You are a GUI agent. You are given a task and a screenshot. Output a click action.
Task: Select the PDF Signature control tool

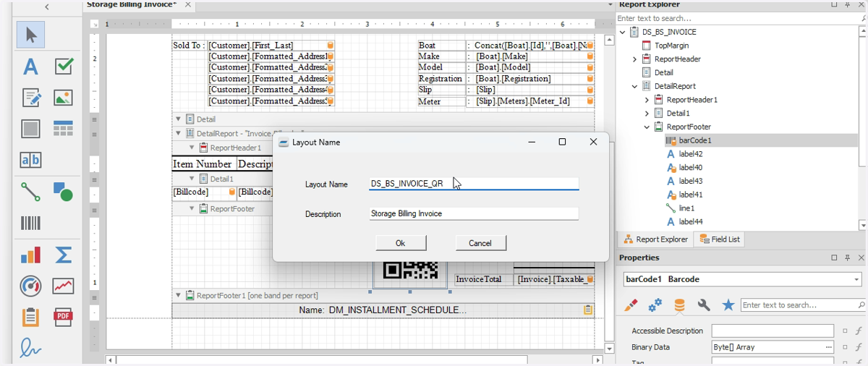(30, 348)
